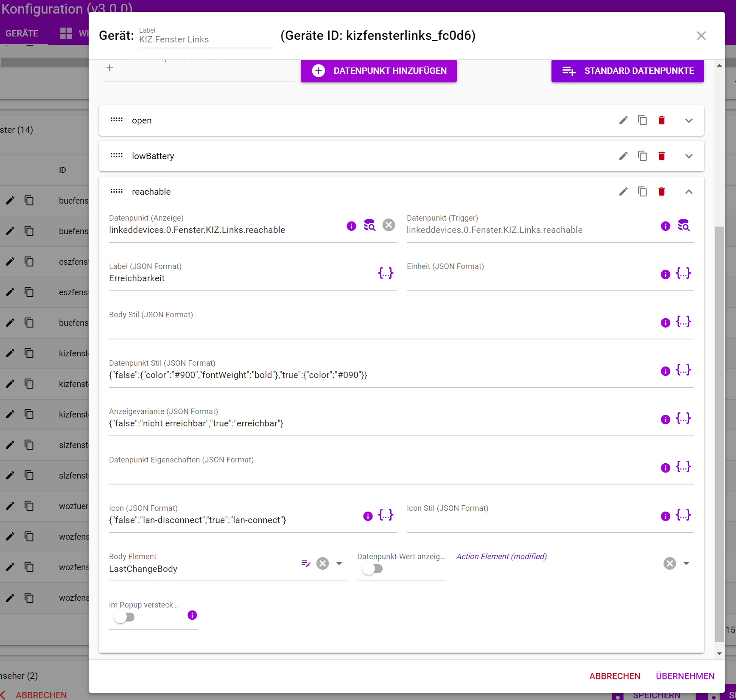Clear the Body Element selection
Viewport: 736px width, 700px height.
tap(323, 563)
